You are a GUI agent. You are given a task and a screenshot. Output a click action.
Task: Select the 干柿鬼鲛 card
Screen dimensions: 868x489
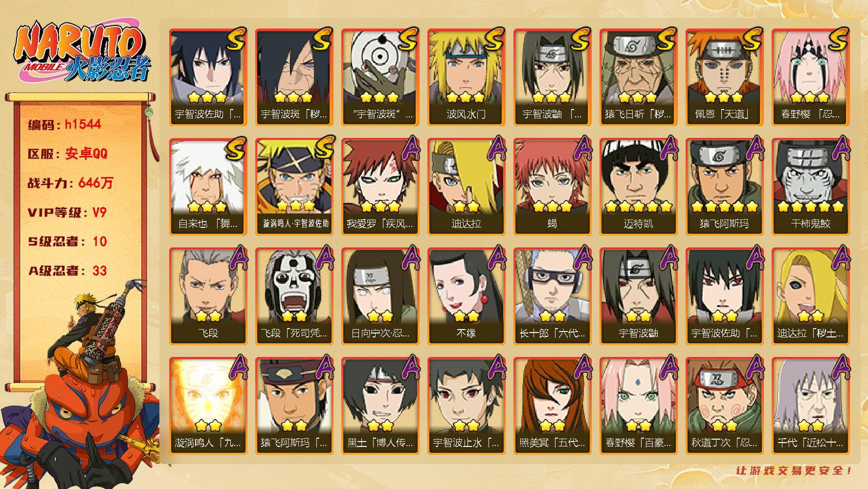pos(810,186)
